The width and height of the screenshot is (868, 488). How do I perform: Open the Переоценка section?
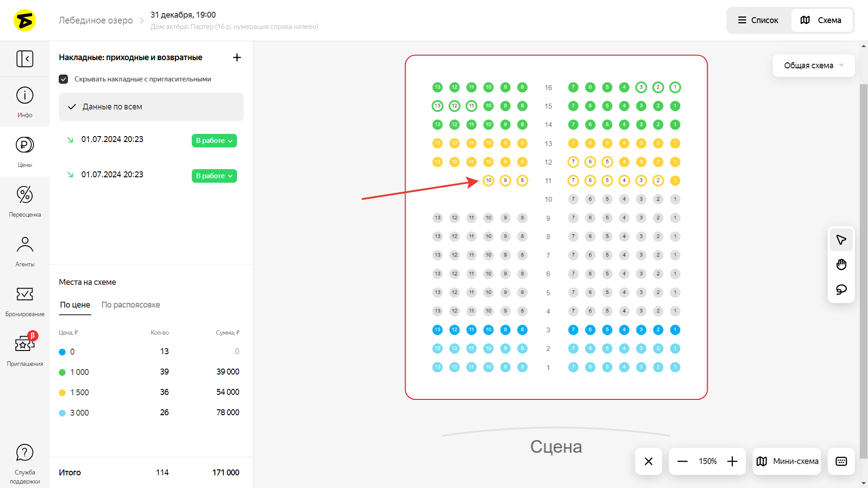[25, 201]
